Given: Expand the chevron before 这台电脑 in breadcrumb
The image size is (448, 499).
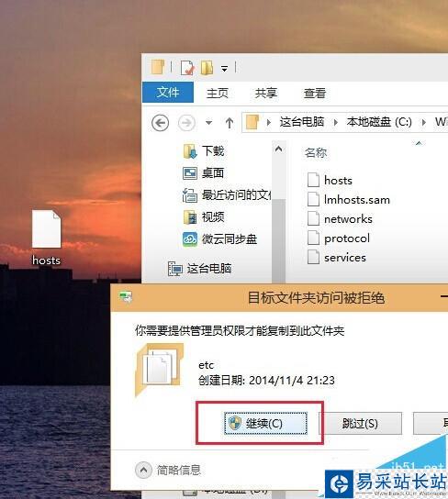Looking at the screenshot, I should (269, 123).
